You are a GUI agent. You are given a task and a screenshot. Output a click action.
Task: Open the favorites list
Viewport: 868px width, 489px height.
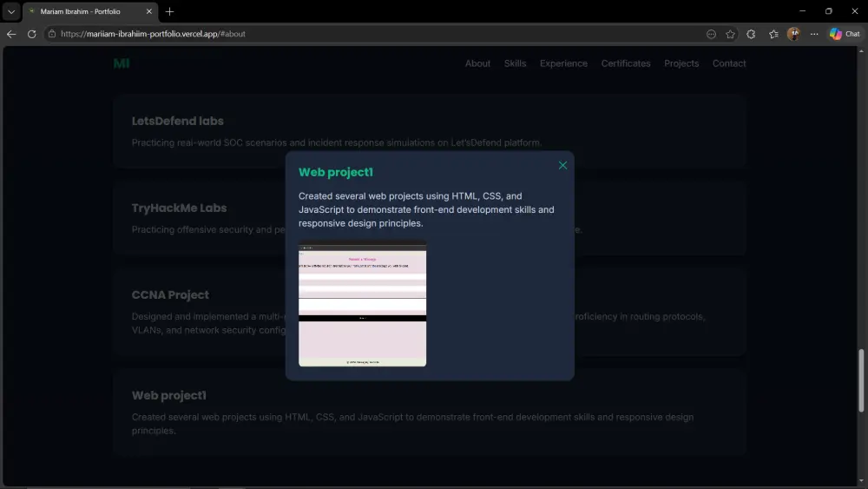coord(773,34)
